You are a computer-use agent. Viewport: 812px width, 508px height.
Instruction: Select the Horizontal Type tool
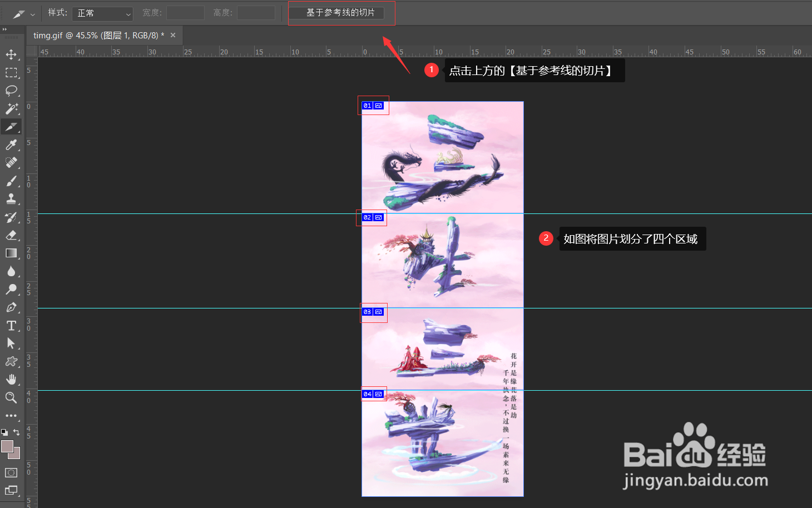pyautogui.click(x=11, y=325)
